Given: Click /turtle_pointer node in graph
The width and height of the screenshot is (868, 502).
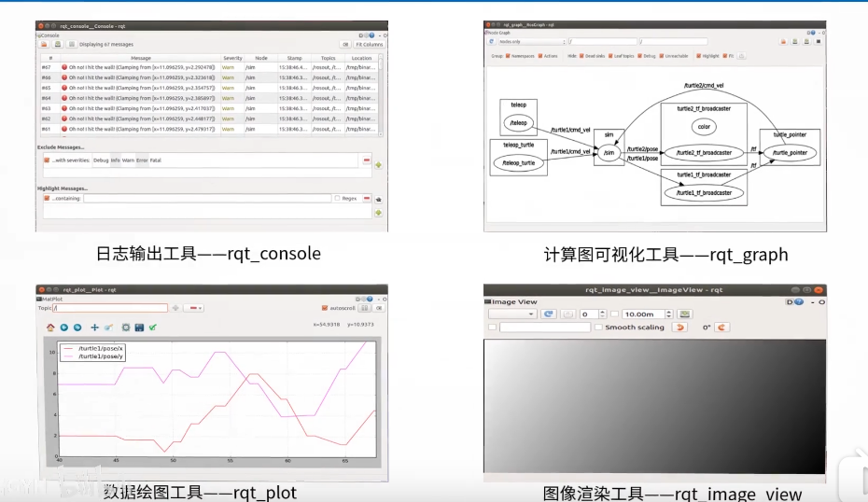Looking at the screenshot, I should coord(790,153).
